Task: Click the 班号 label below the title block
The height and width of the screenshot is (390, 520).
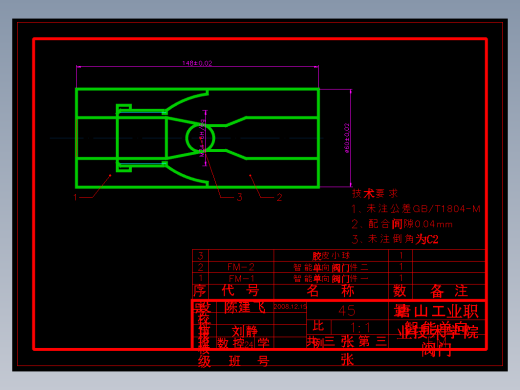Action: pyautogui.click(x=249, y=361)
